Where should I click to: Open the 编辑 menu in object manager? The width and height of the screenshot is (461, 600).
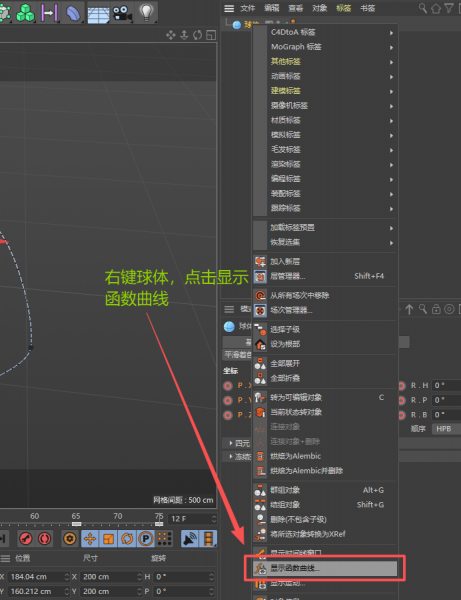[x=272, y=8]
